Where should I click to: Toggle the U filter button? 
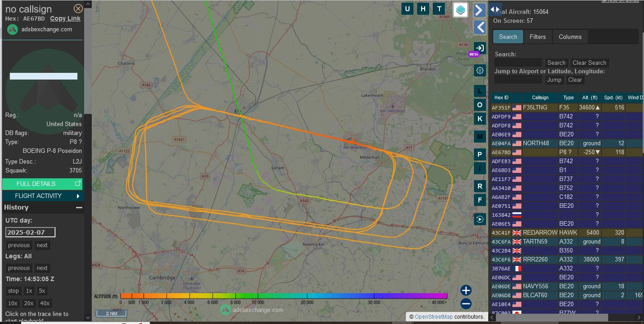[x=407, y=9]
